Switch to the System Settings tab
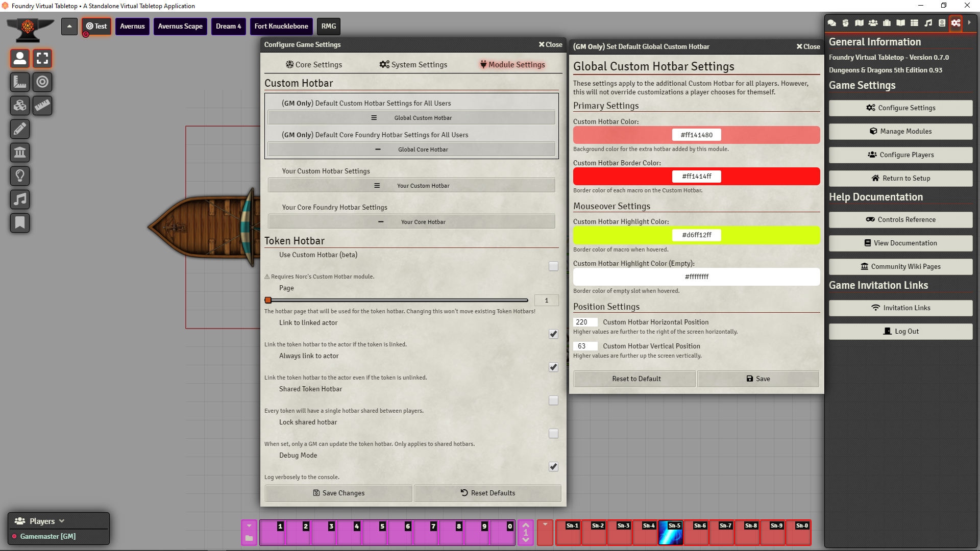This screenshot has height=551, width=980. 413,65
